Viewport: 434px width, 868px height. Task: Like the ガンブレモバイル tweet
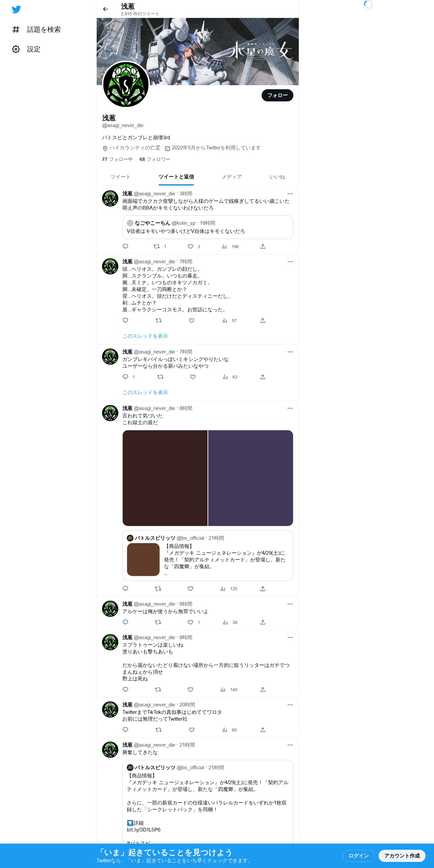pyautogui.click(x=193, y=377)
